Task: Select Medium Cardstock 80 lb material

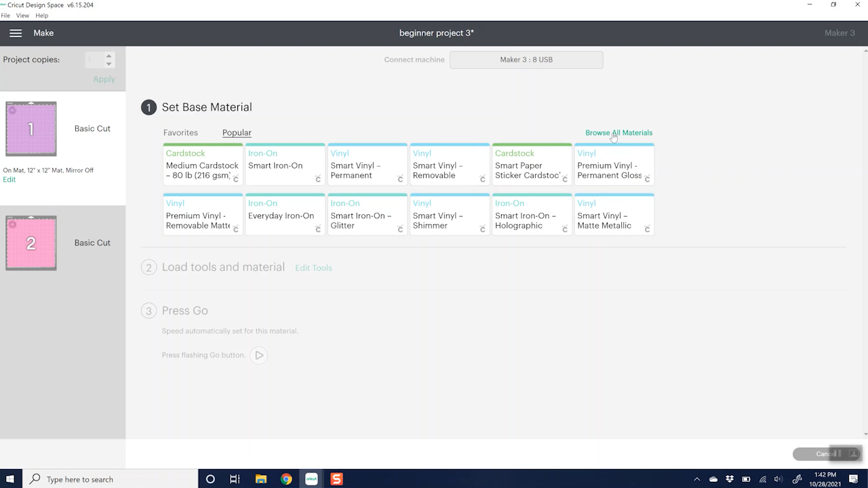Action: pyautogui.click(x=203, y=164)
